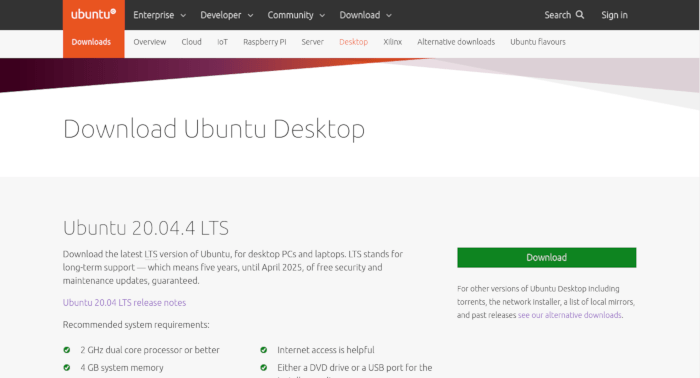700x378 pixels.
Task: Click green check beside 2 GHz processor
Action: click(67, 350)
